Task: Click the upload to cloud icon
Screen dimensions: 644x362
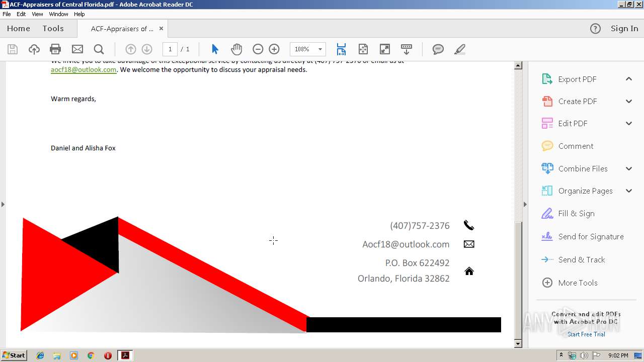Action: point(34,49)
